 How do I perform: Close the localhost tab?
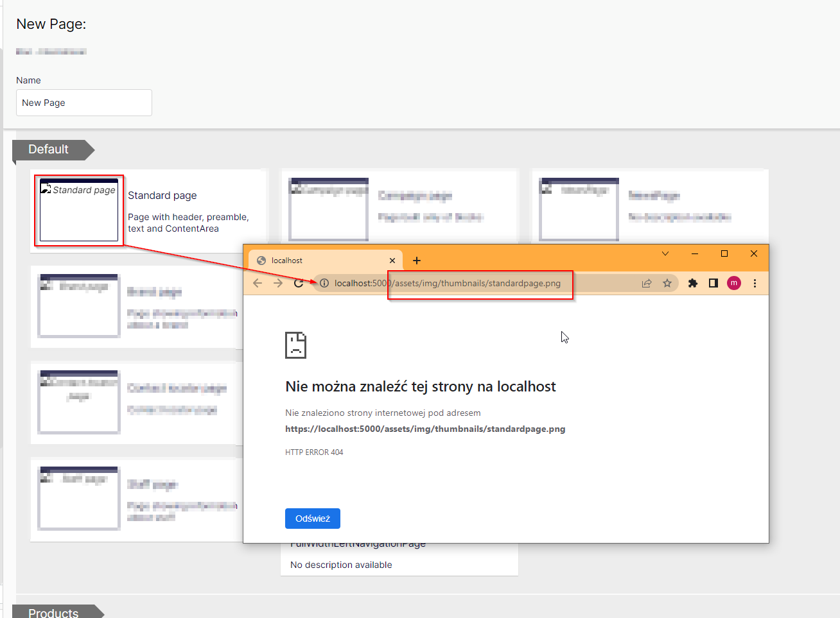coord(392,261)
